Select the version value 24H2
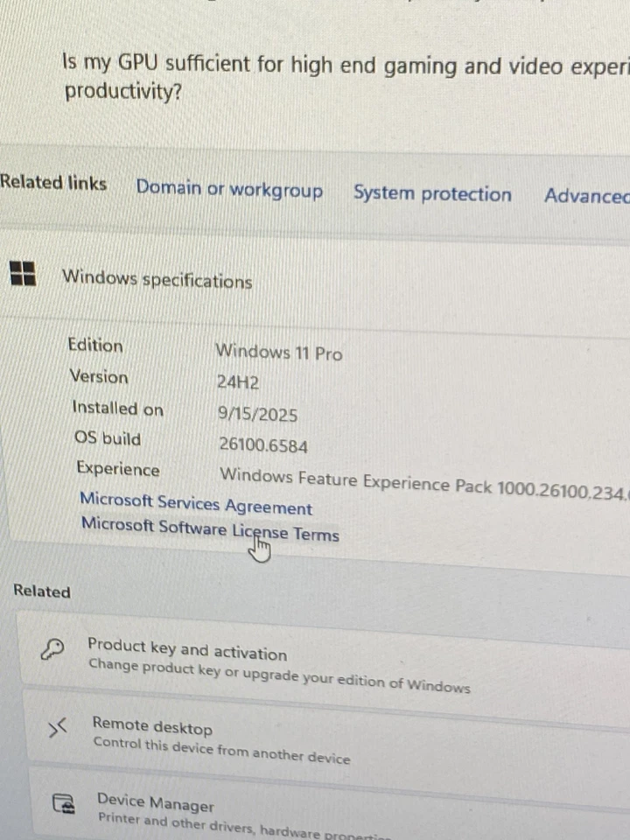 tap(238, 382)
